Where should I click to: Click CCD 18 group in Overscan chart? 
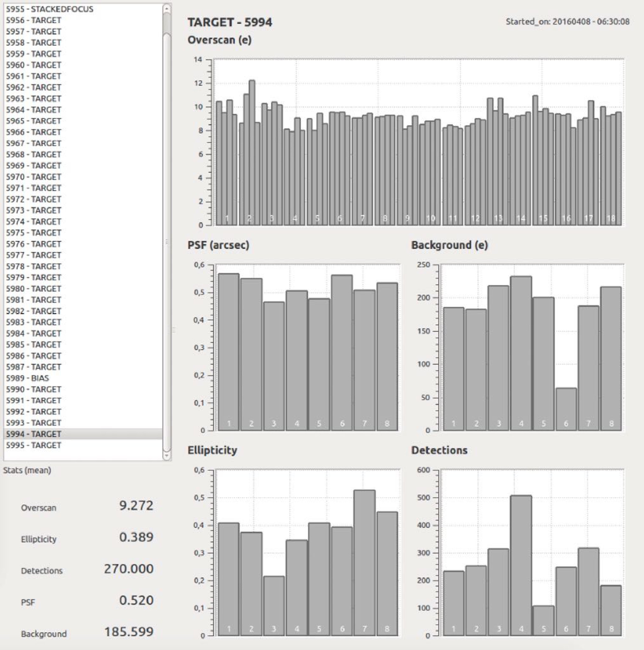(611, 166)
